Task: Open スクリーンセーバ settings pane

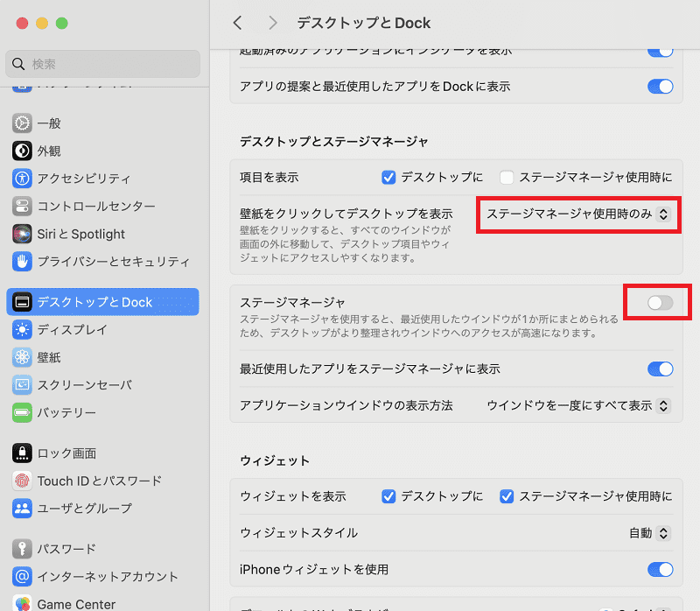Action: [102, 385]
